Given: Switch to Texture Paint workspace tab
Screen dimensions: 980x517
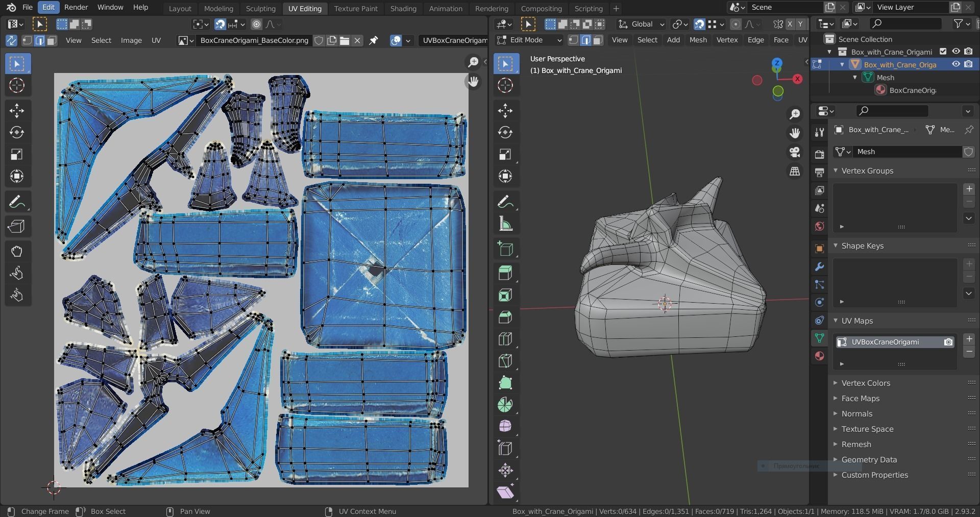Looking at the screenshot, I should (356, 9).
